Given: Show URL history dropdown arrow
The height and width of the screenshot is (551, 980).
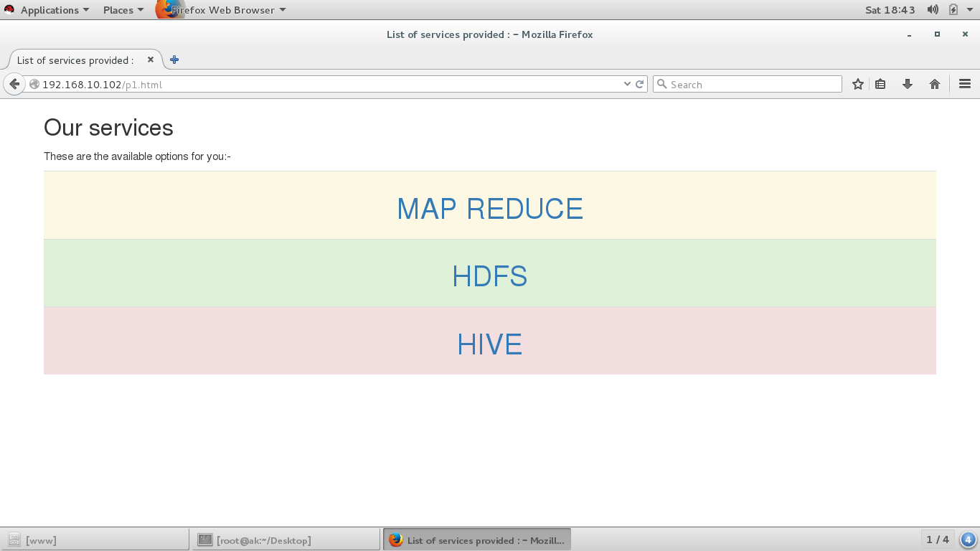Looking at the screenshot, I should (x=628, y=84).
